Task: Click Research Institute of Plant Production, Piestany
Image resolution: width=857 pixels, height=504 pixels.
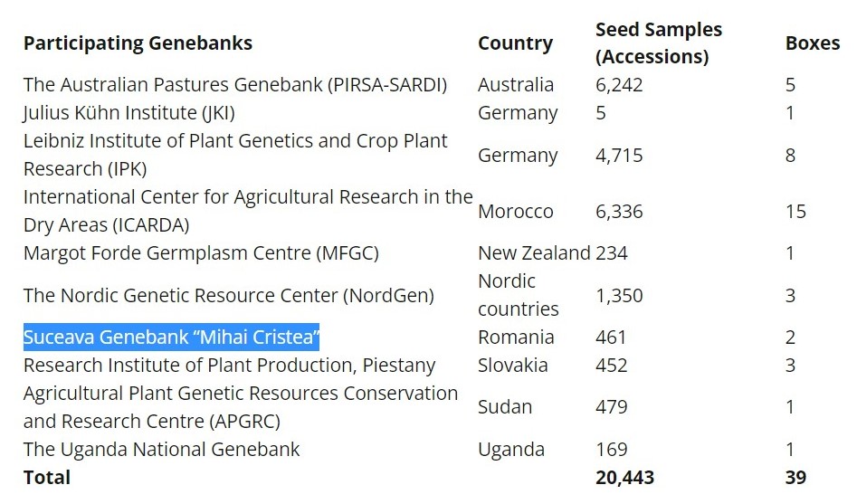Action: pyautogui.click(x=229, y=366)
